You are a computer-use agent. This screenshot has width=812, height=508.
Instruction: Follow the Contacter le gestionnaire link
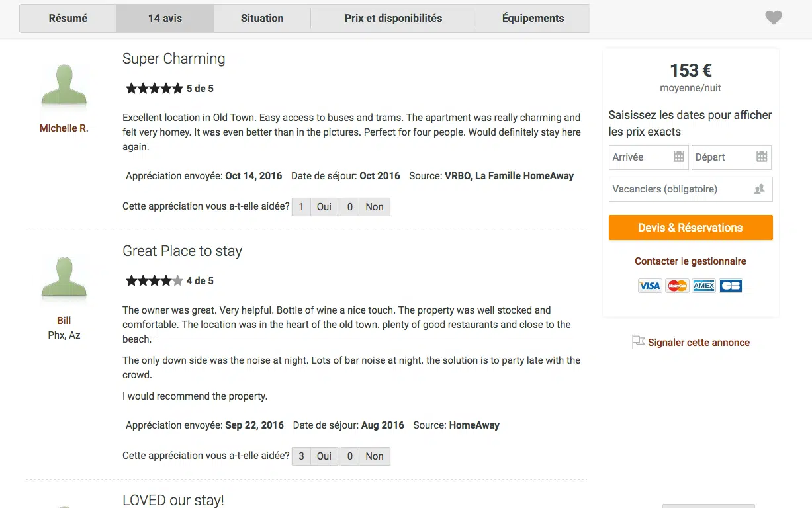click(690, 261)
